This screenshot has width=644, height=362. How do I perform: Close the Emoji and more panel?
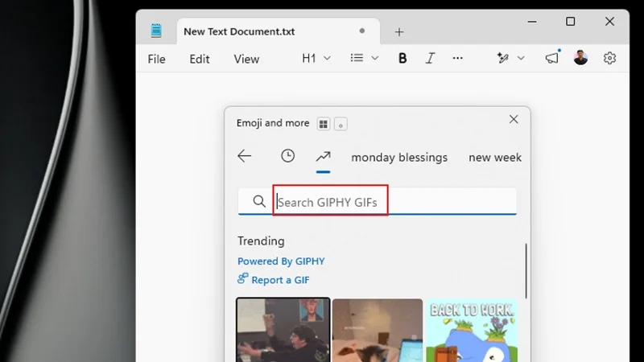pos(514,119)
